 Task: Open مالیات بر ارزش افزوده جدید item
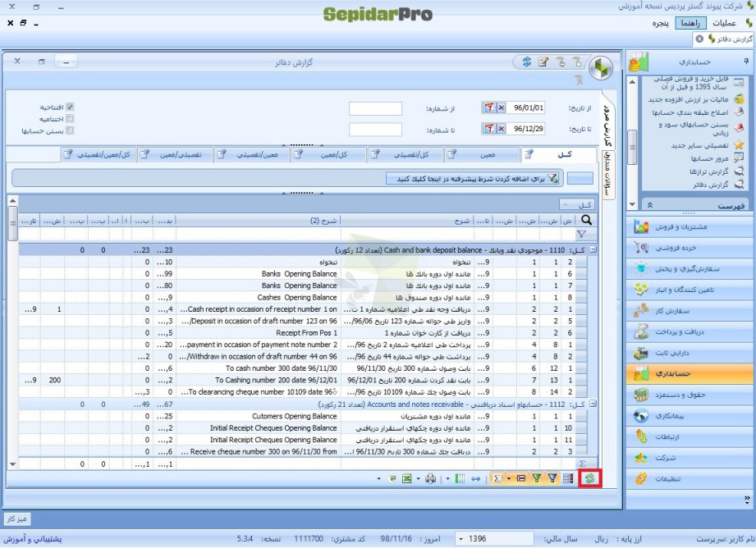pyautogui.click(x=689, y=99)
